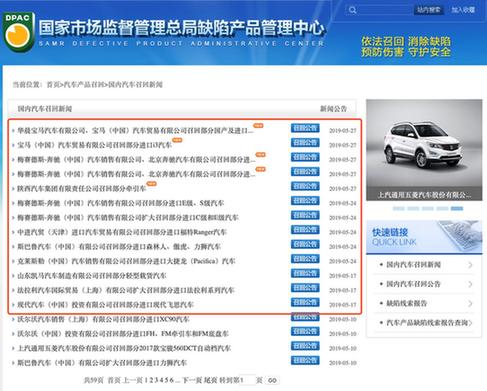Open Mercedes 召回部分进口E级、S级汽车 news
Screen dimensions: 487x391
121,203
